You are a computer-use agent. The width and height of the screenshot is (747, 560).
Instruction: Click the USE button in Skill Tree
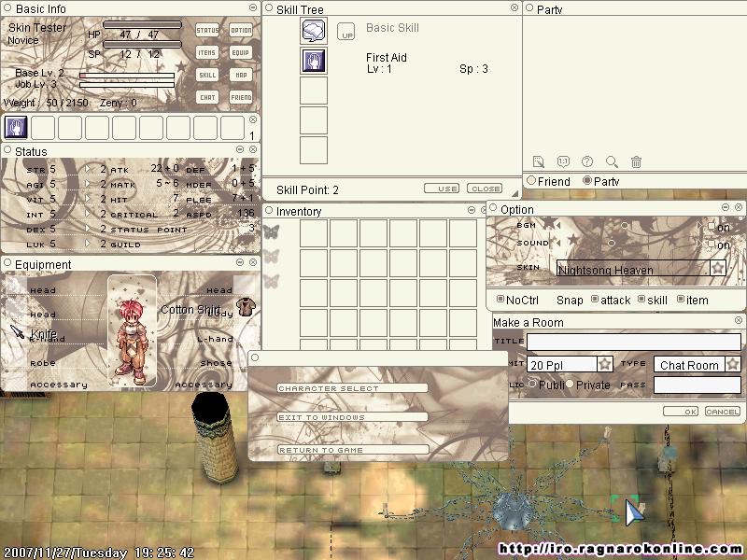(442, 189)
